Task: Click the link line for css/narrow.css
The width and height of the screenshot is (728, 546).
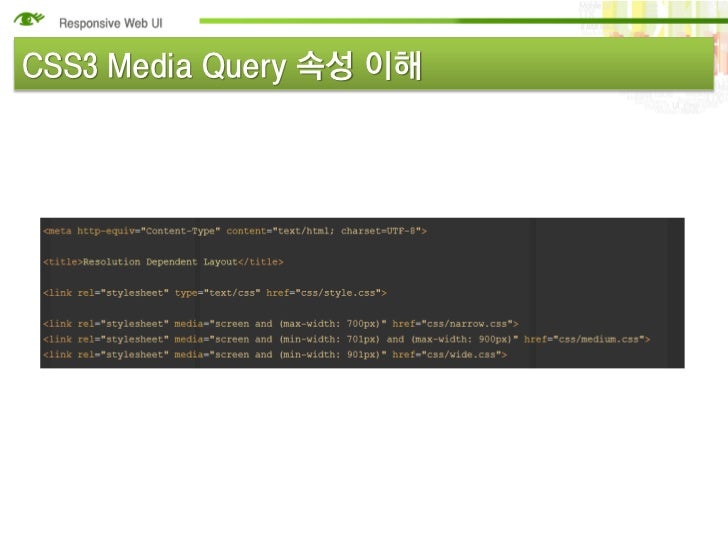Action: [x=280, y=324]
